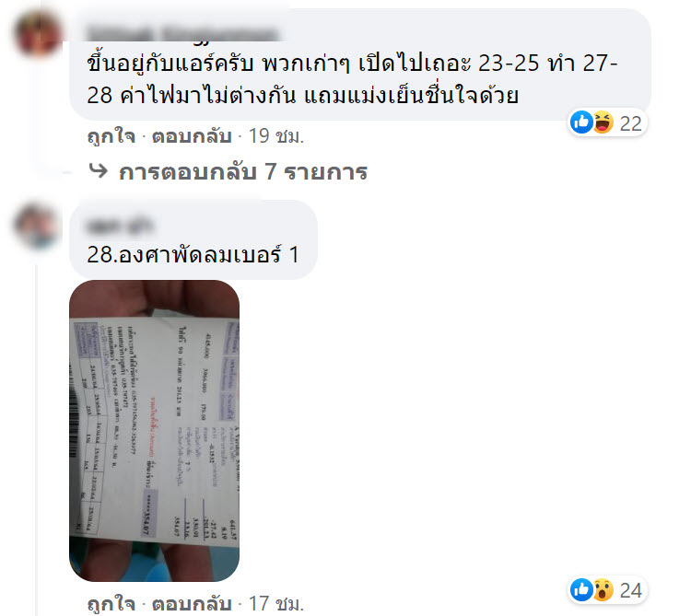
Task: Click the thumbs-up reaction icon beside 24
Action: 581,589
